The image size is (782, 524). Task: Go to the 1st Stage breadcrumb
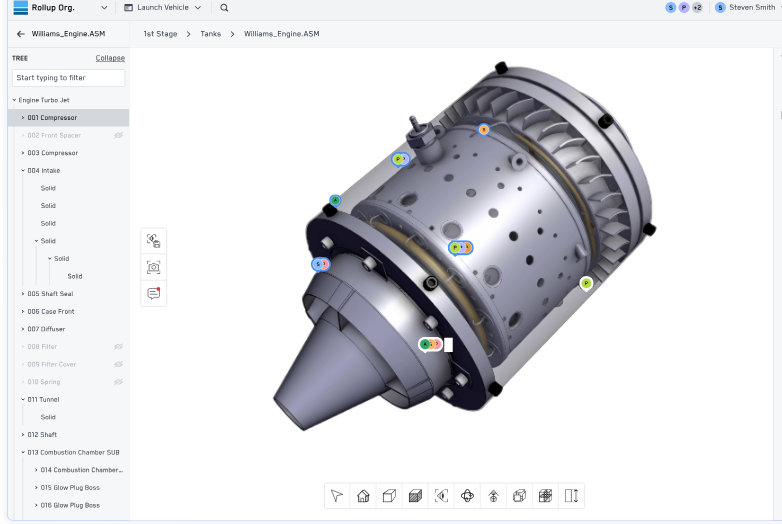(x=160, y=34)
